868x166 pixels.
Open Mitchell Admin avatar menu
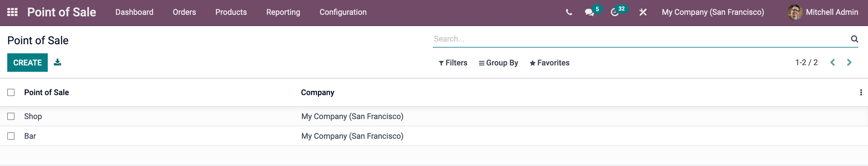tap(822, 12)
